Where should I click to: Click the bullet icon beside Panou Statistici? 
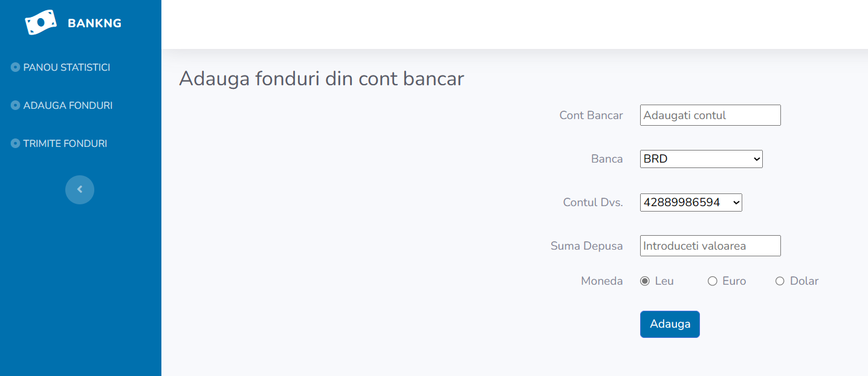(x=16, y=68)
